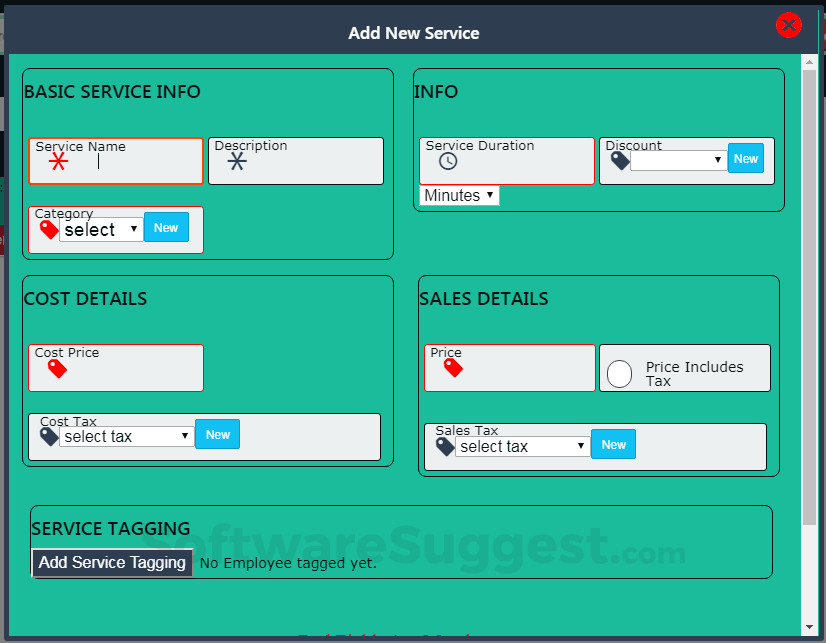826x643 pixels.
Task: Open the Category select dropdown
Action: click(101, 229)
